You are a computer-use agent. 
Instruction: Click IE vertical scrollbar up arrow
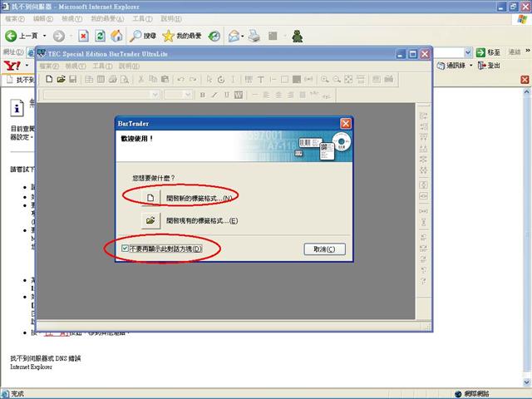click(526, 91)
